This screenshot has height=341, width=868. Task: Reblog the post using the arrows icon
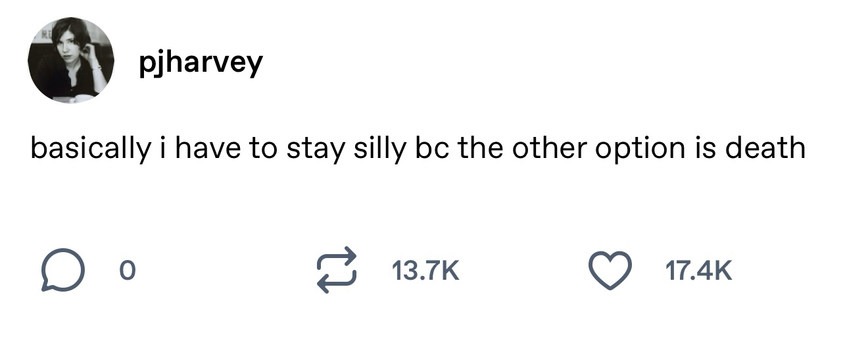(x=336, y=271)
